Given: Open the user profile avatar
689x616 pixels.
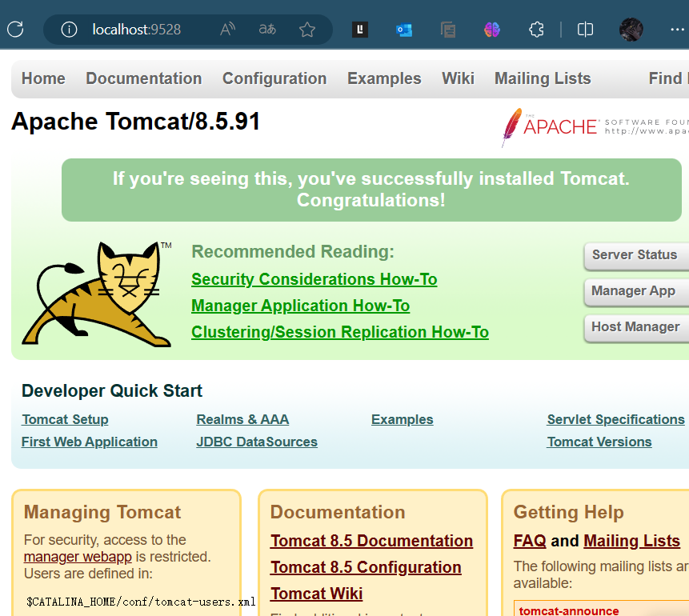Looking at the screenshot, I should (631, 30).
